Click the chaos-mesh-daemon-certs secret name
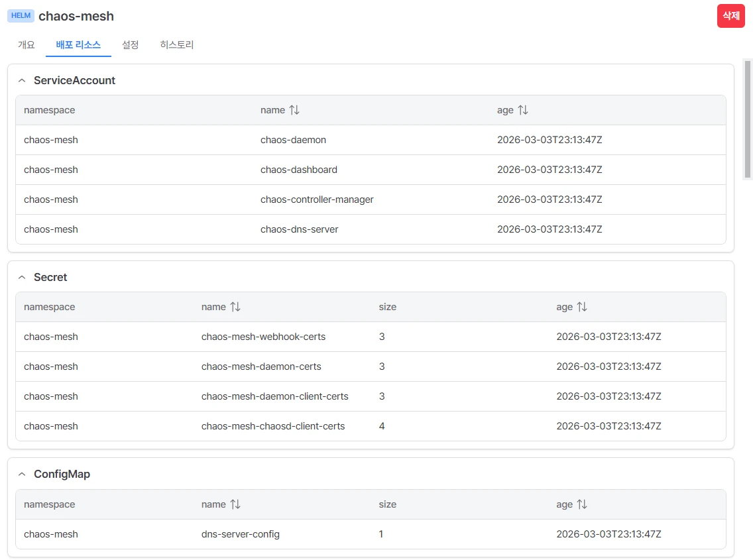This screenshot has height=560, width=753. (x=261, y=366)
